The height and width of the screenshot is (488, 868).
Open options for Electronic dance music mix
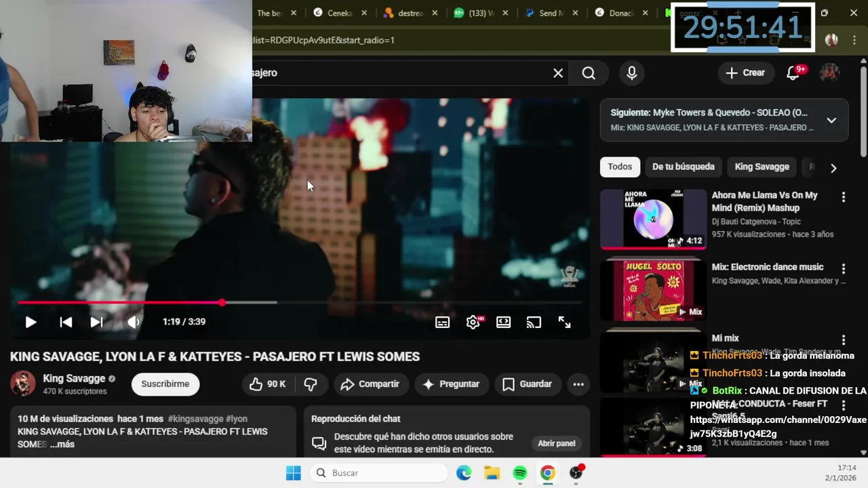point(844,269)
